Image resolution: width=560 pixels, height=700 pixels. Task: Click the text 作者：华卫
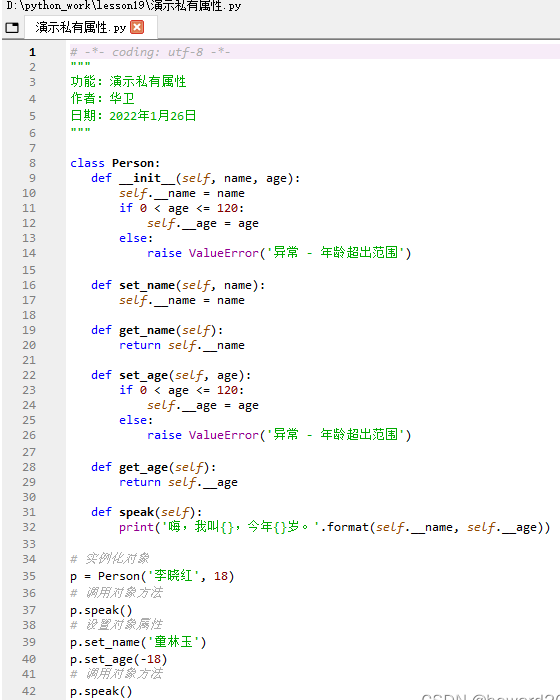pyautogui.click(x=102, y=98)
